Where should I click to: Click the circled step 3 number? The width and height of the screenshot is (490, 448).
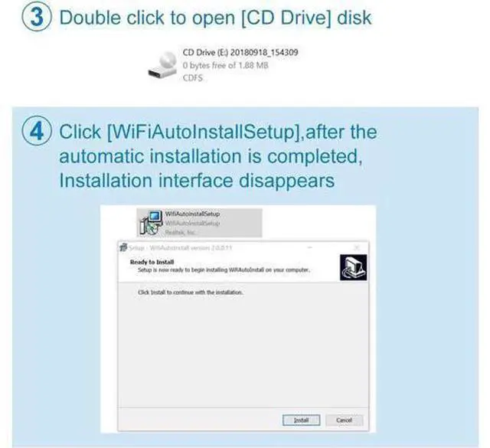click(37, 17)
